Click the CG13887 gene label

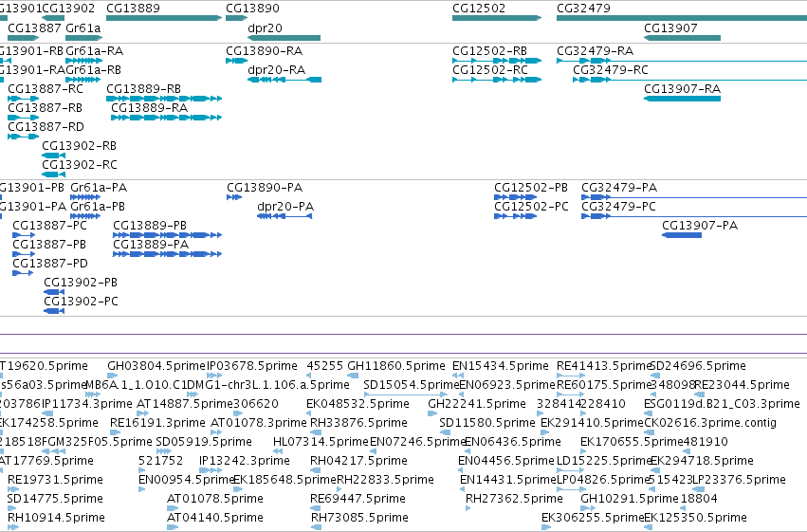[x=34, y=28]
